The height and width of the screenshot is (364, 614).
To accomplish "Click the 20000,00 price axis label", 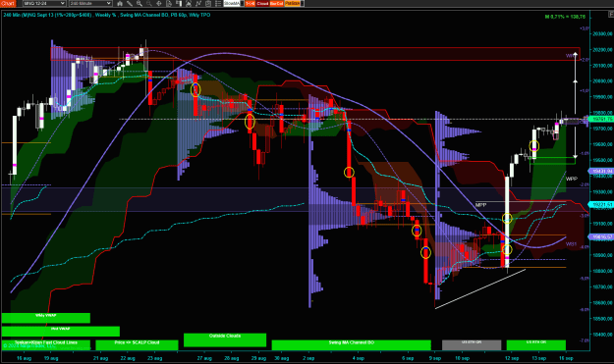I will [x=602, y=80].
